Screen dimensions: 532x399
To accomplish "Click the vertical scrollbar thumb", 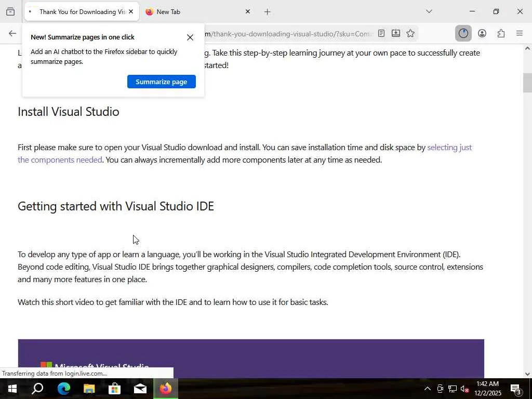I will 527,83.
